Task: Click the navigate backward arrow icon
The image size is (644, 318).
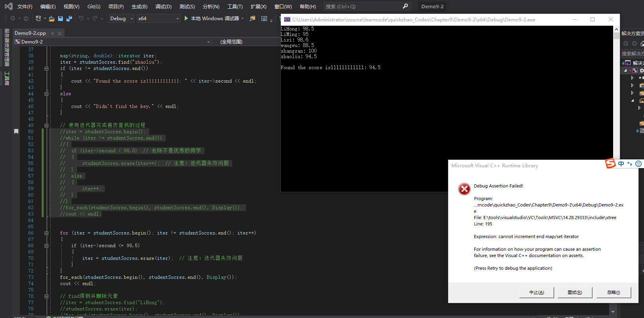Action: point(13,18)
